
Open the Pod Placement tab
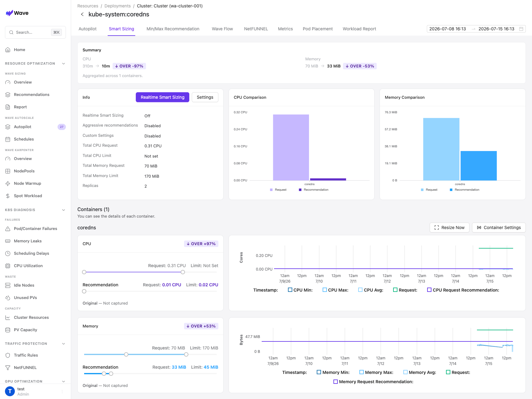coord(318,29)
